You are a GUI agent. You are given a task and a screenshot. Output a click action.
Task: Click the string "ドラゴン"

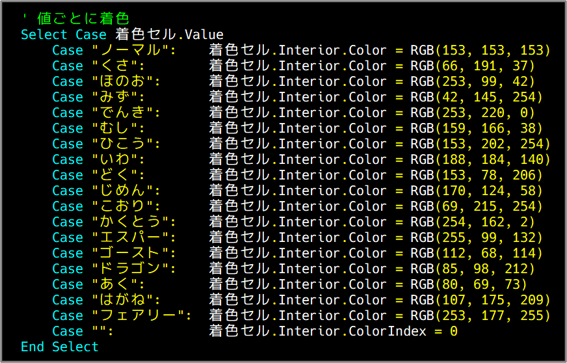[x=130, y=269]
